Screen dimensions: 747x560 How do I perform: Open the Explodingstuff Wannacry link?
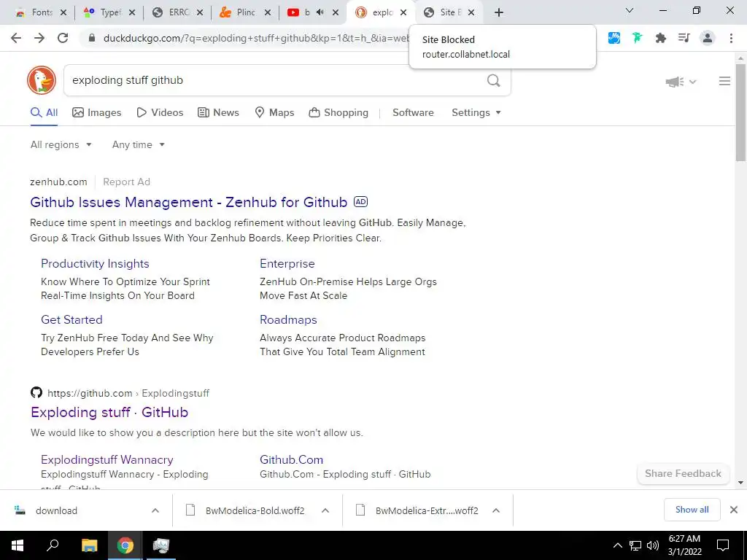tap(107, 460)
